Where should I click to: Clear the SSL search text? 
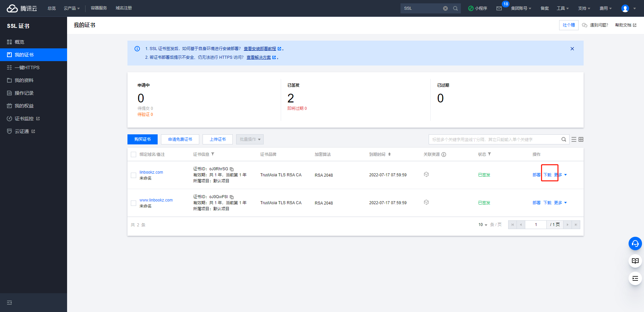(x=445, y=8)
